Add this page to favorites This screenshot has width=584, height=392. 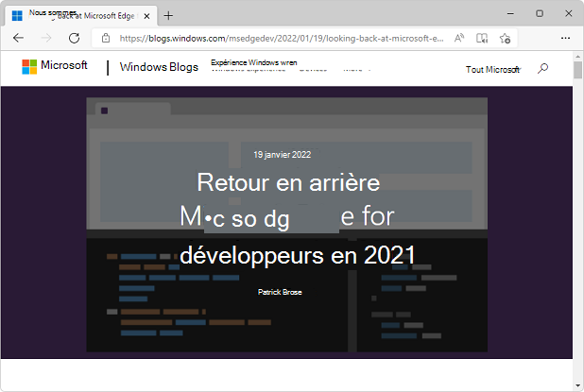tap(505, 38)
